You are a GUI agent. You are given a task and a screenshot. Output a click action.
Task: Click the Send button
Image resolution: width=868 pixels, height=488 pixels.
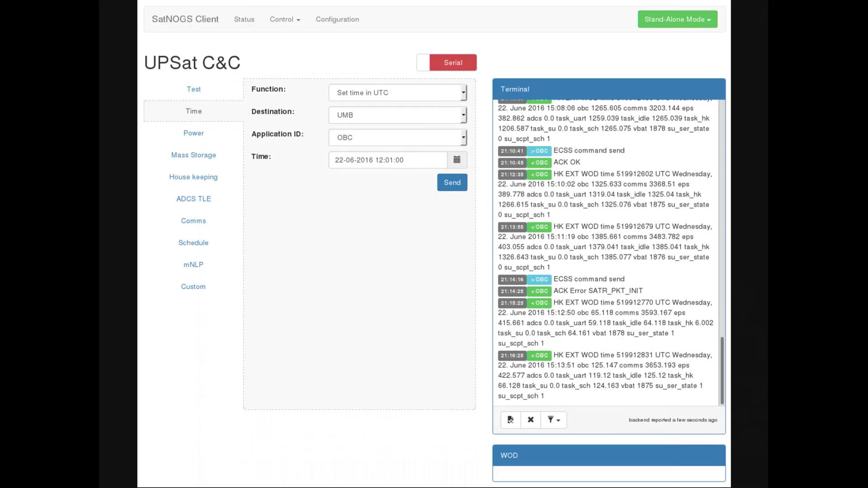click(452, 183)
